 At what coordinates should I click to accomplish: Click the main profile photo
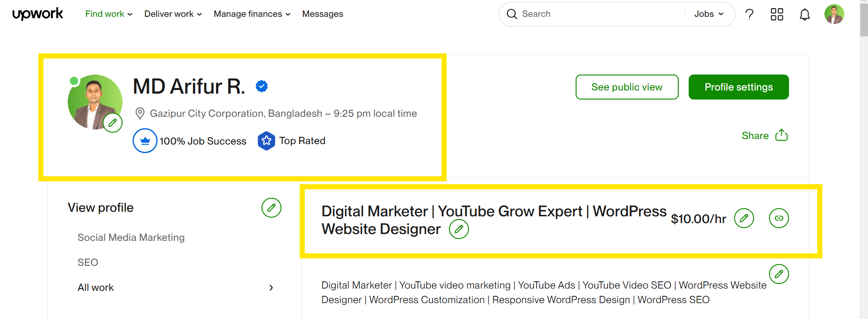[x=95, y=102]
